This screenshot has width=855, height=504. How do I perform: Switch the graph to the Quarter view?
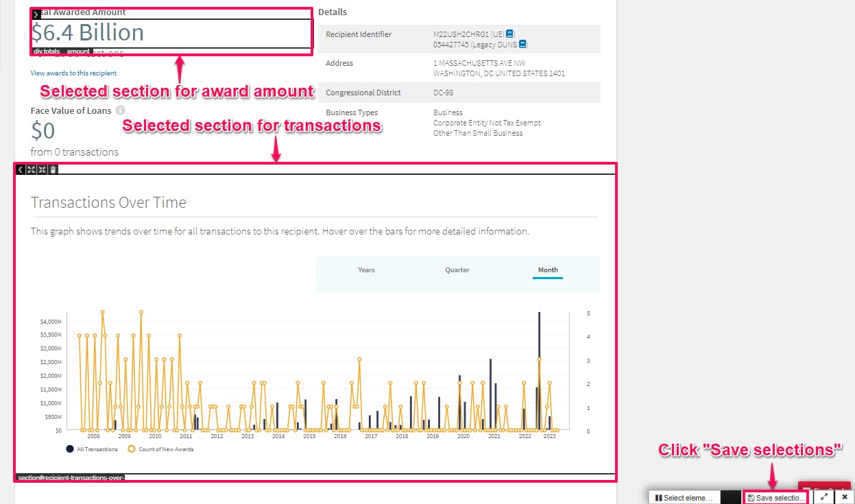457,270
